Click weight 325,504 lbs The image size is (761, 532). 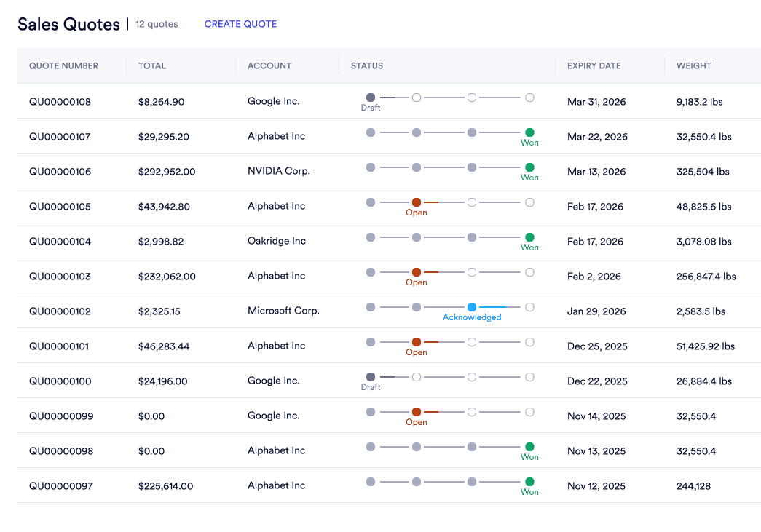pos(703,172)
